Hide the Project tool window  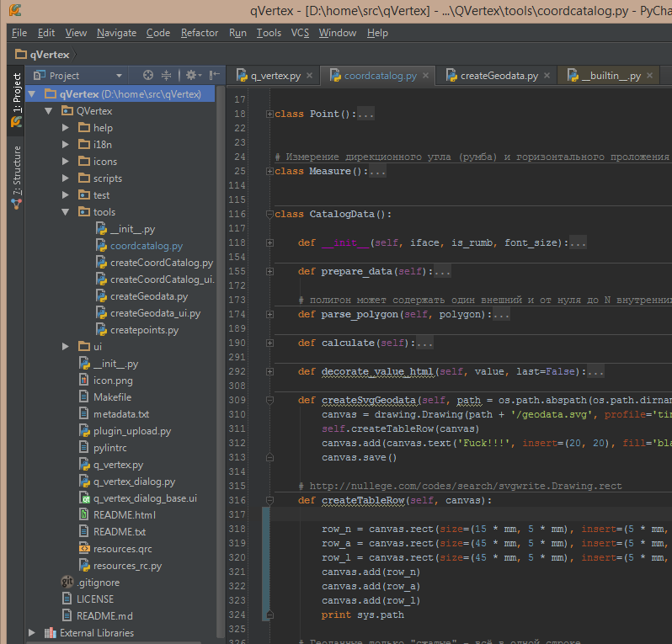pyautogui.click(x=214, y=75)
